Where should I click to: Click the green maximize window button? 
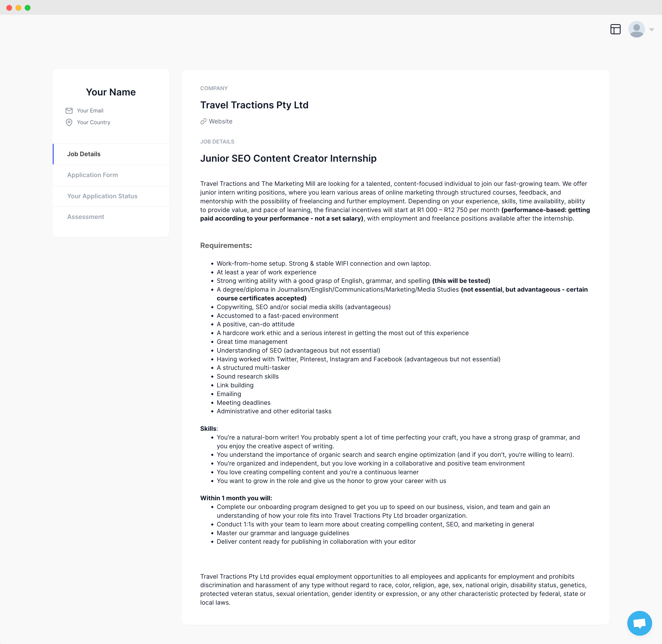tap(28, 8)
